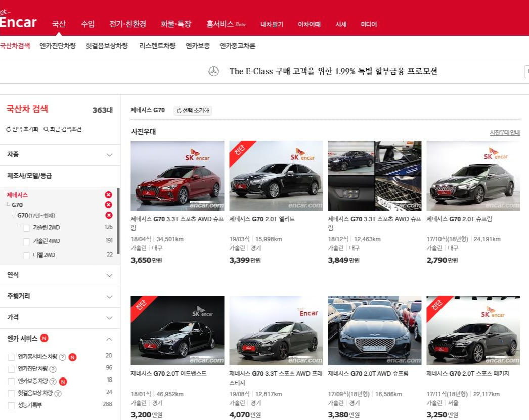The height and width of the screenshot is (420, 529).
Task: Click the E-Class 프로모션 banner text
Action: (333, 71)
